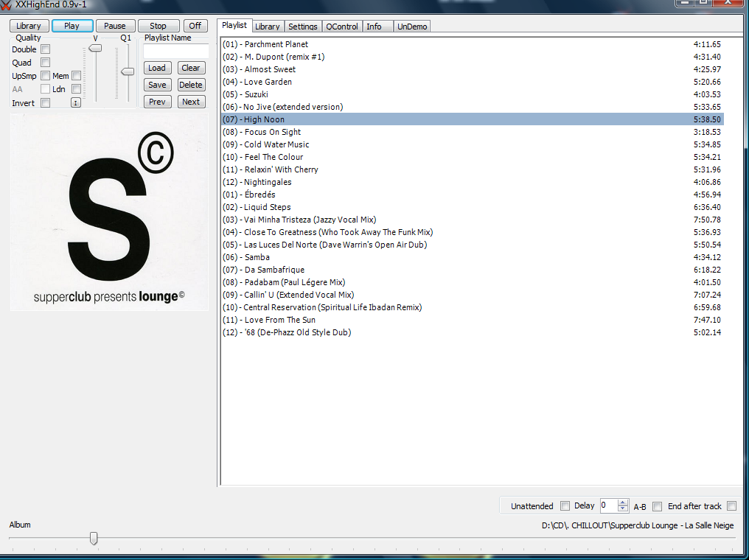This screenshot has width=749, height=560.
Task: Click the small I button beside Invert
Action: click(x=76, y=102)
